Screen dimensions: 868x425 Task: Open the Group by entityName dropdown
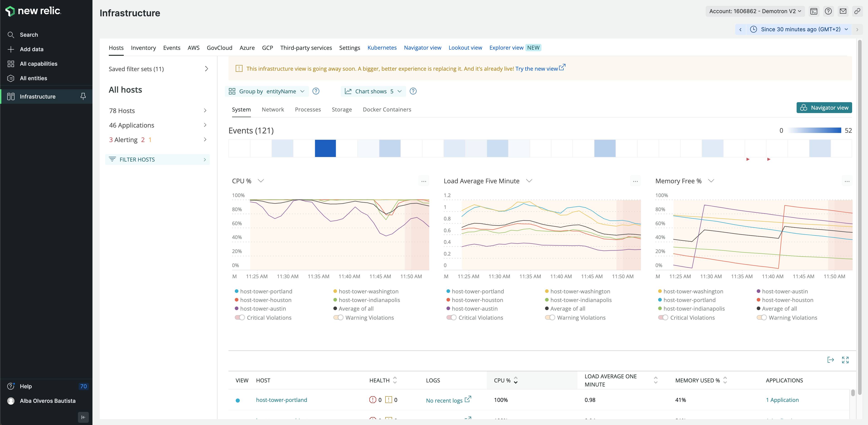click(x=267, y=91)
